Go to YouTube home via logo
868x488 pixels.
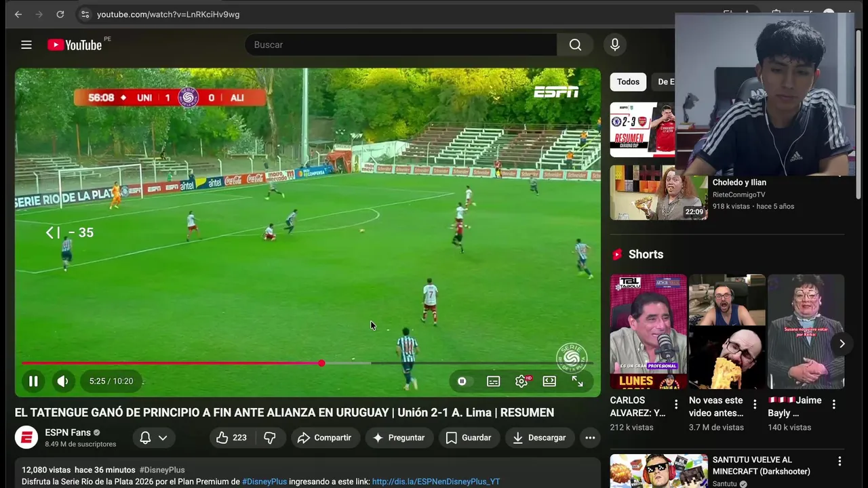[75, 45]
